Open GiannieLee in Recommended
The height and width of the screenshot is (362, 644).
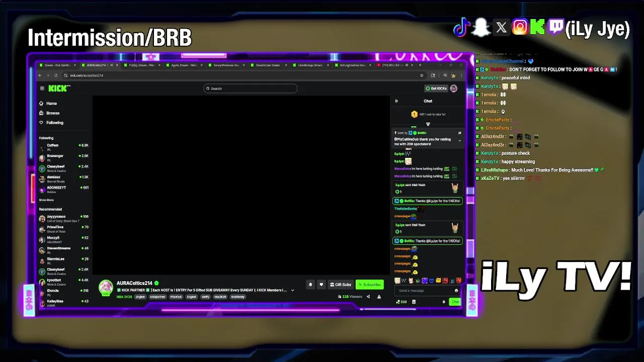pos(64,260)
